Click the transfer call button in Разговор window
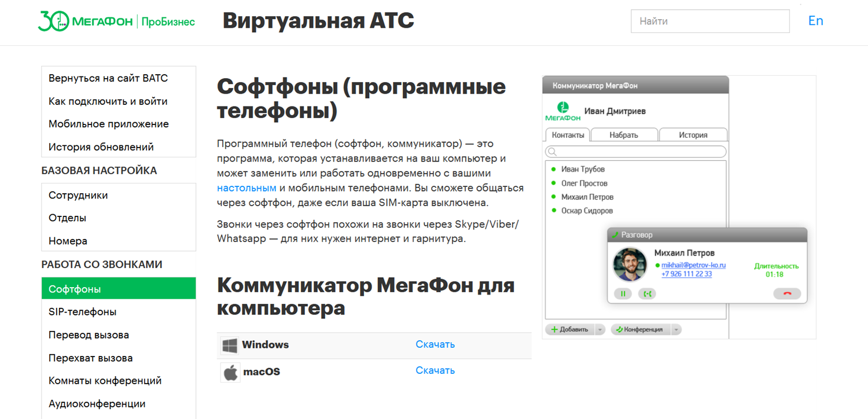 click(648, 293)
